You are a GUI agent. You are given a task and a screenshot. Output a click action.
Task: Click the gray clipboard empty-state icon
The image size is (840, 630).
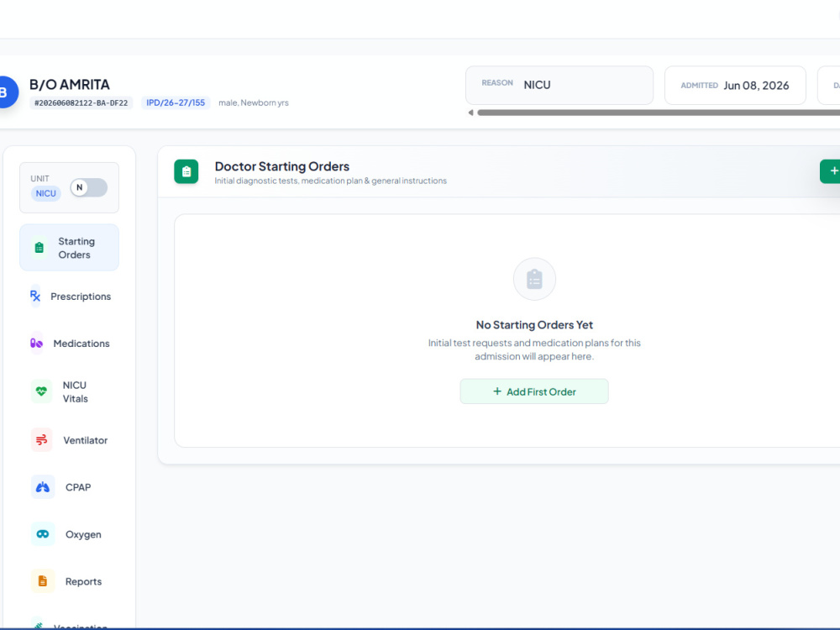point(534,279)
